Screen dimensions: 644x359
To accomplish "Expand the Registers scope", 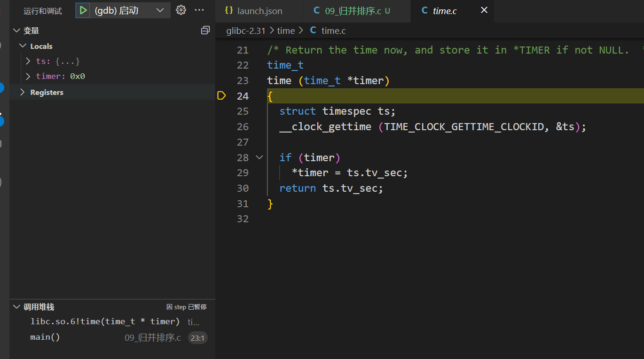I will 23,92.
